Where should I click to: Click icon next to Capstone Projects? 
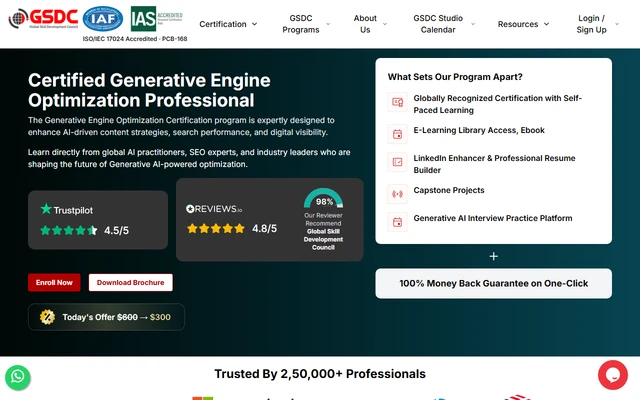tap(397, 194)
